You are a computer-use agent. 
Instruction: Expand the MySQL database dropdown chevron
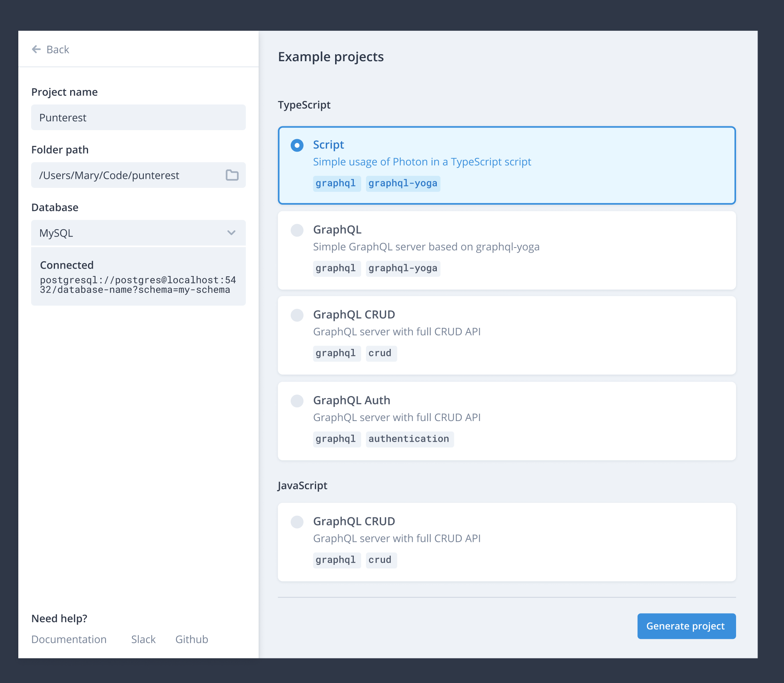pos(231,233)
